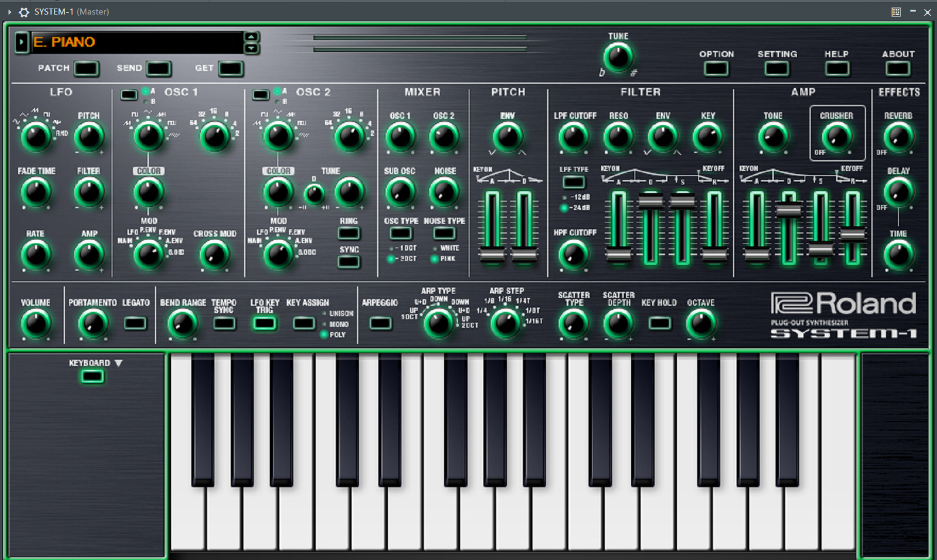Image resolution: width=937 pixels, height=560 pixels.
Task: Click the SUB OSC level knob
Action: 400,193
